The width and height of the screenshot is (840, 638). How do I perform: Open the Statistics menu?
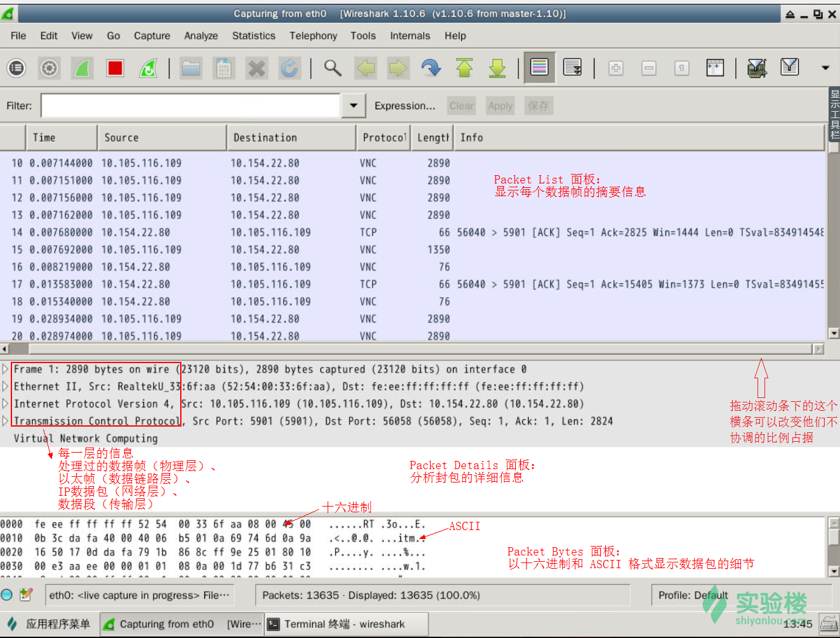coord(253,36)
